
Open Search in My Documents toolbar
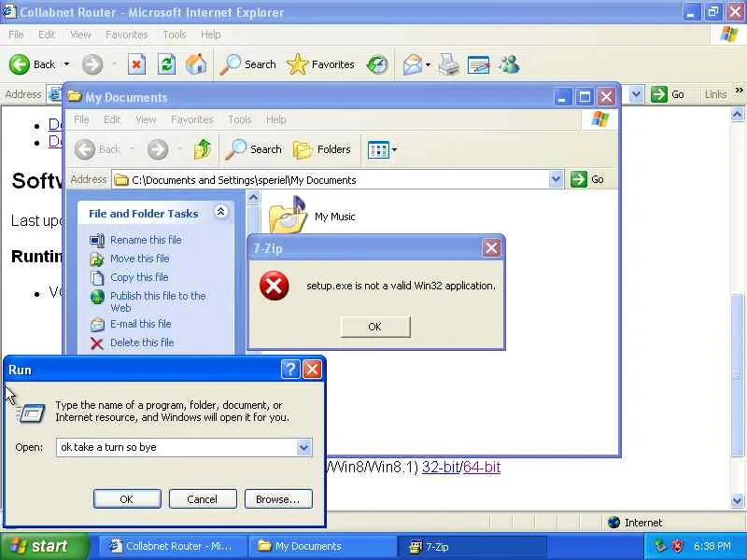(x=253, y=149)
